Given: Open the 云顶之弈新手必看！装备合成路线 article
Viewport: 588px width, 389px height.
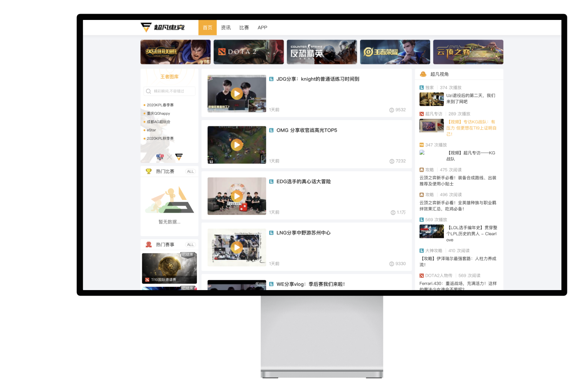Looking at the screenshot, I should tap(458, 181).
